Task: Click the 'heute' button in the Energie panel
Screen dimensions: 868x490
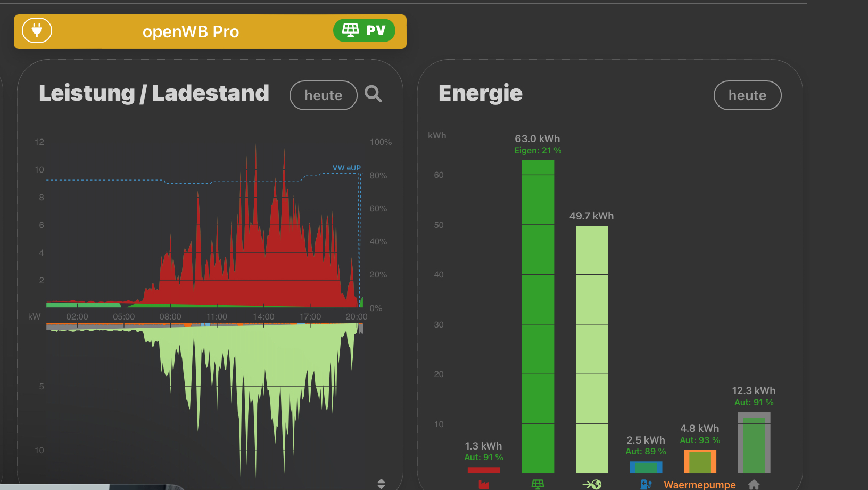Action: pyautogui.click(x=747, y=95)
